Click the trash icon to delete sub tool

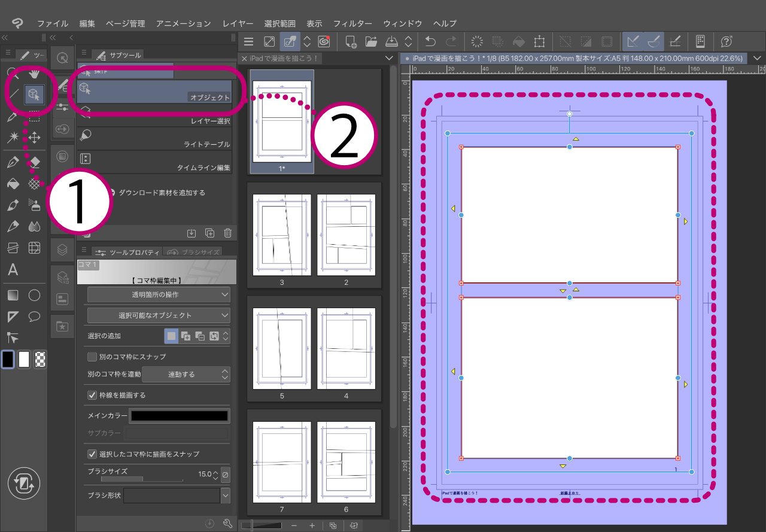click(x=227, y=233)
